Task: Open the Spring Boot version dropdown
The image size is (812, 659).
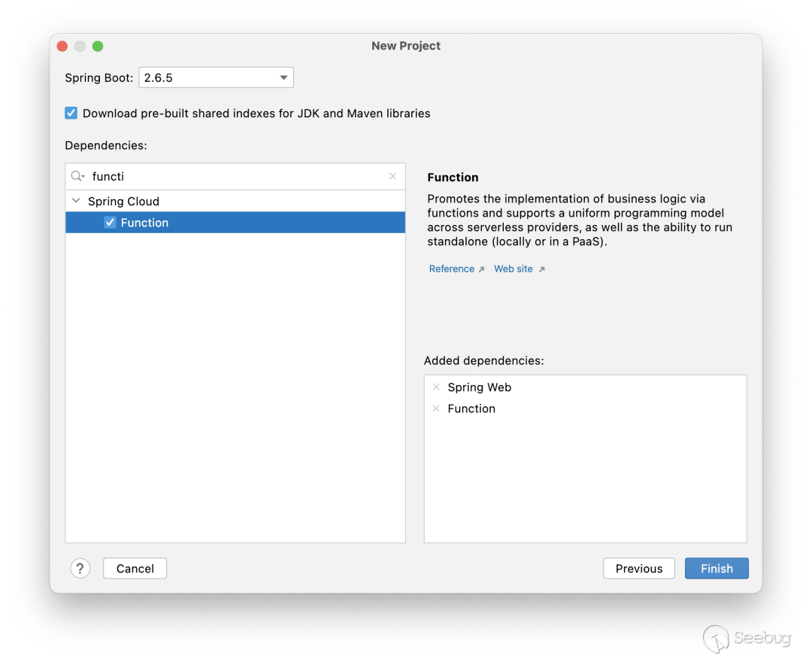Action: [283, 77]
